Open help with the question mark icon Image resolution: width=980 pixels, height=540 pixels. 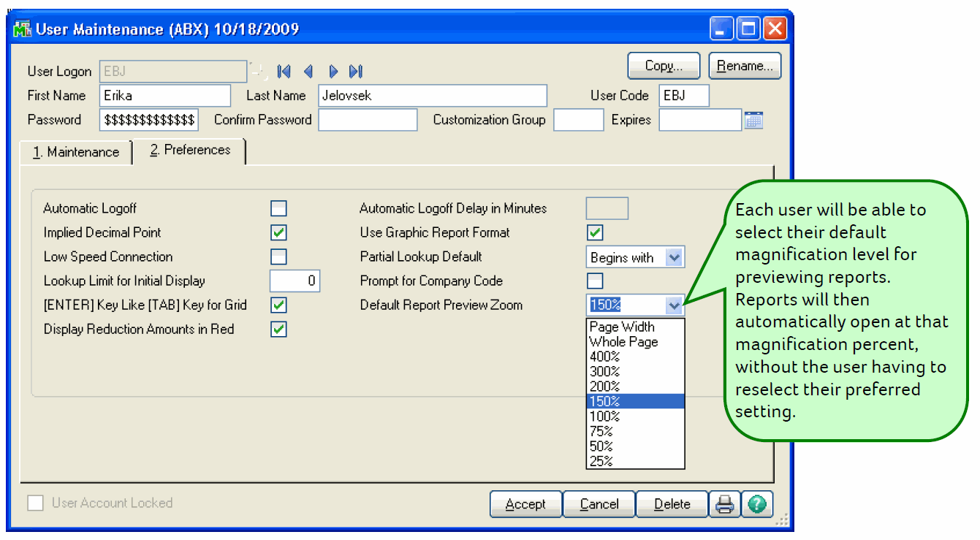coord(757,504)
